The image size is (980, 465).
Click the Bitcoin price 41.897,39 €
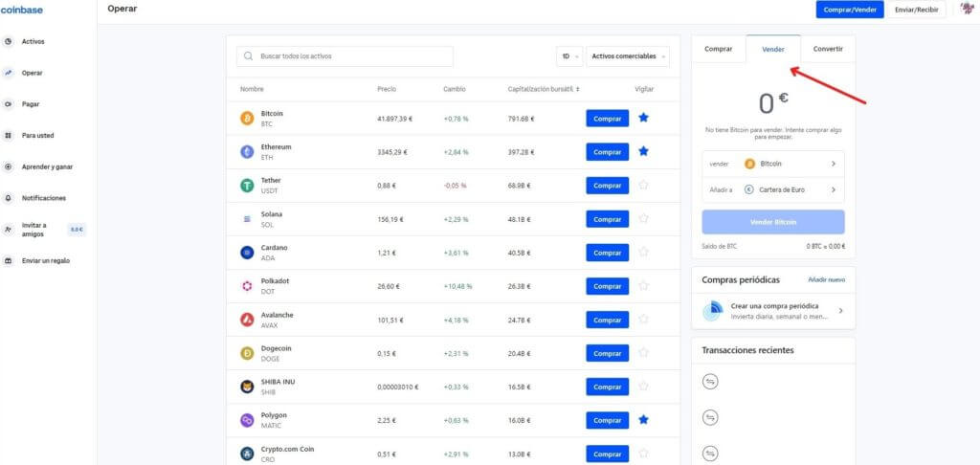(394, 119)
